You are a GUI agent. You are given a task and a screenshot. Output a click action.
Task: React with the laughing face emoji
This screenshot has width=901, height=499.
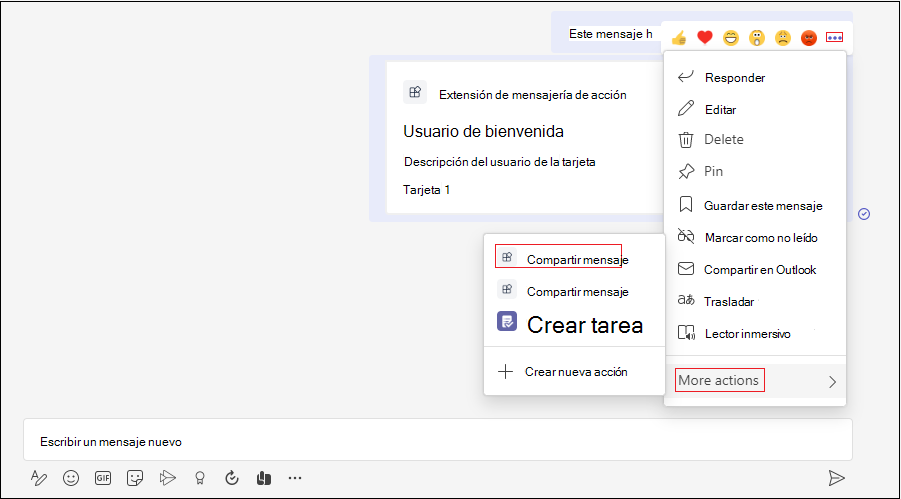pyautogui.click(x=731, y=38)
